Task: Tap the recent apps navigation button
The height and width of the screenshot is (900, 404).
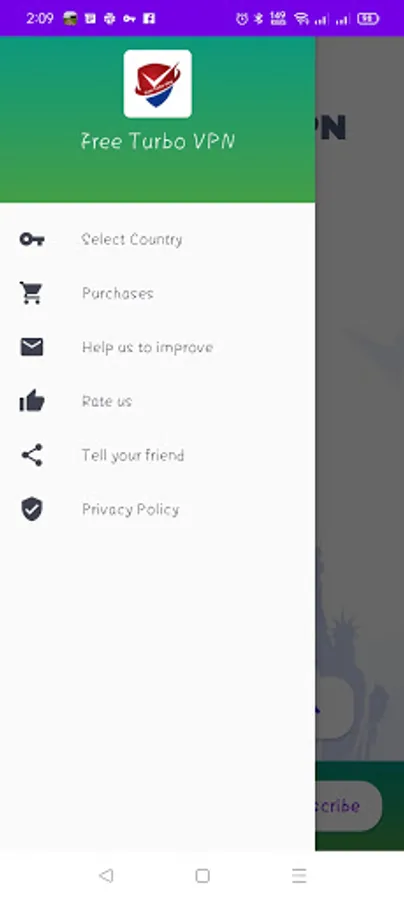Action: point(298,875)
